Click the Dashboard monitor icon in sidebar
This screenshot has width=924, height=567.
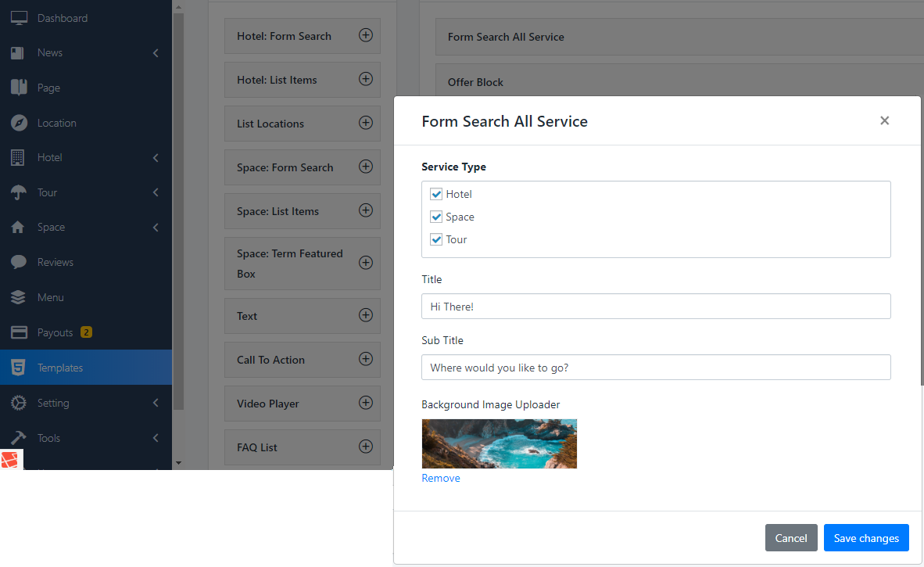(x=19, y=18)
